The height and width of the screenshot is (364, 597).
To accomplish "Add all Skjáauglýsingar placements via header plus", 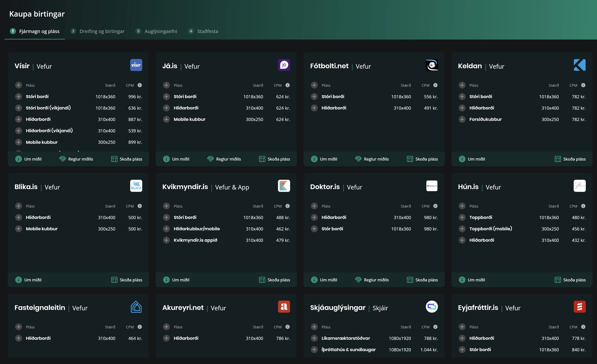I will (x=314, y=327).
